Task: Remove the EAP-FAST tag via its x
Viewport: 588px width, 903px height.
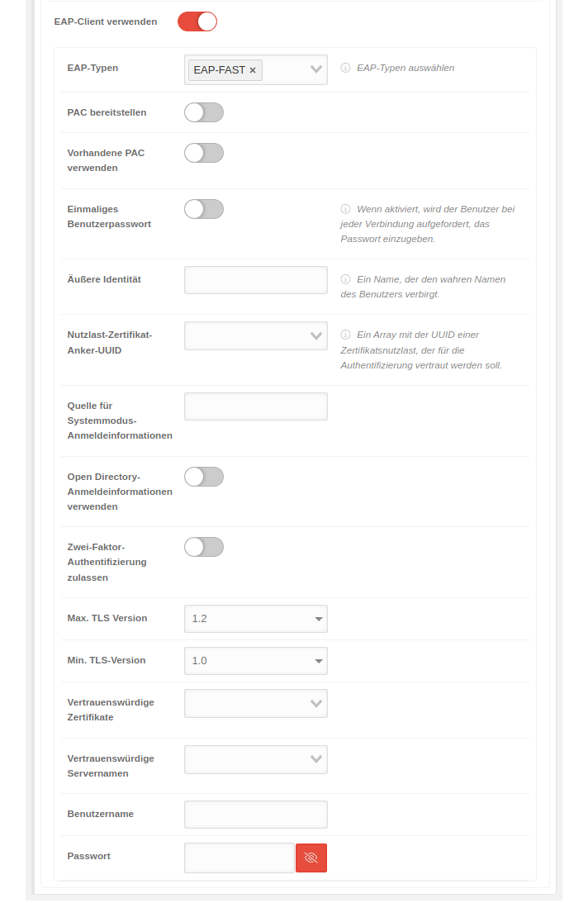Action: (x=253, y=70)
